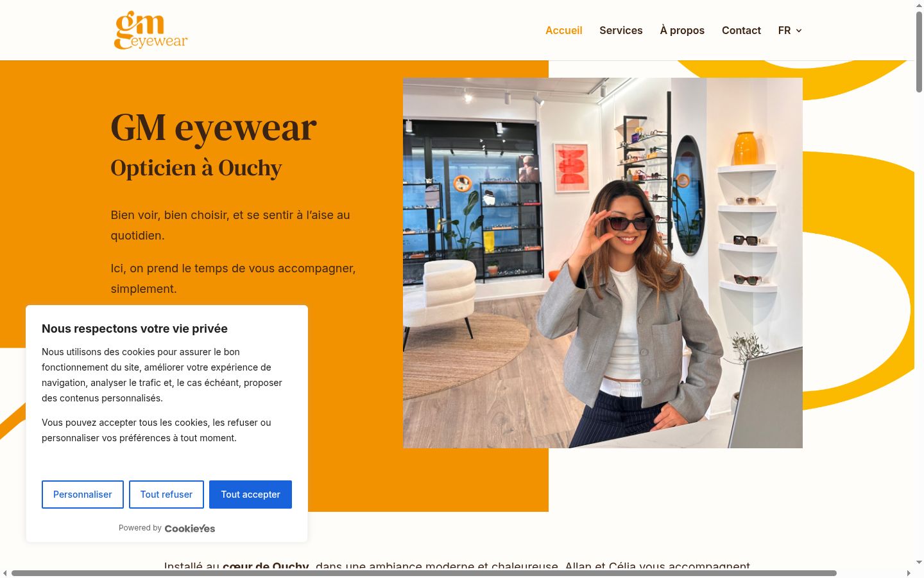Click the text "Ici, on prend le temps"

tap(178, 268)
